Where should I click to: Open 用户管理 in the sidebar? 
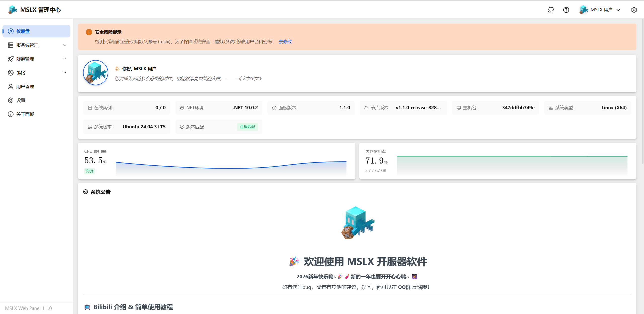point(25,86)
